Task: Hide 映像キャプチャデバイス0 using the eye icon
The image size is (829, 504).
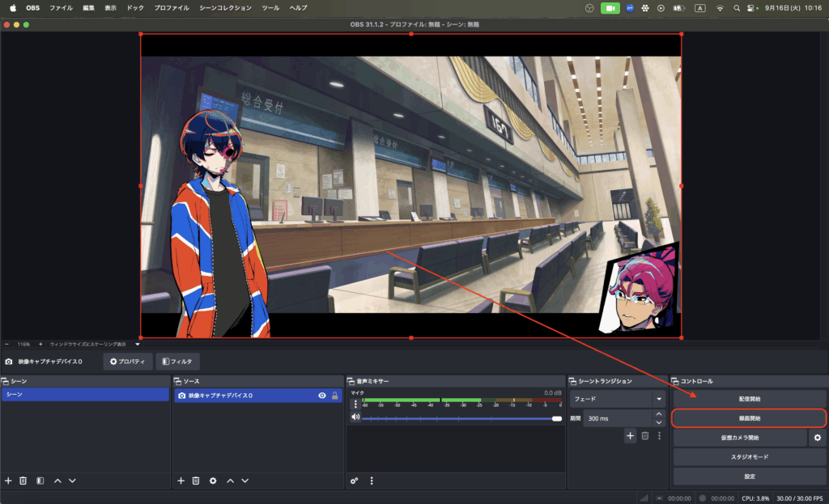Action: (322, 396)
